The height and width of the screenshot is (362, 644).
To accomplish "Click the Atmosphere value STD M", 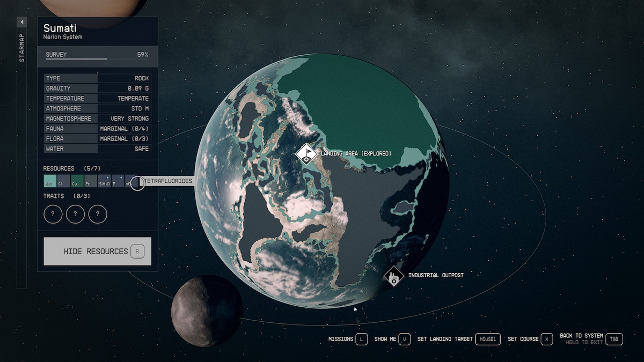I will pos(140,108).
